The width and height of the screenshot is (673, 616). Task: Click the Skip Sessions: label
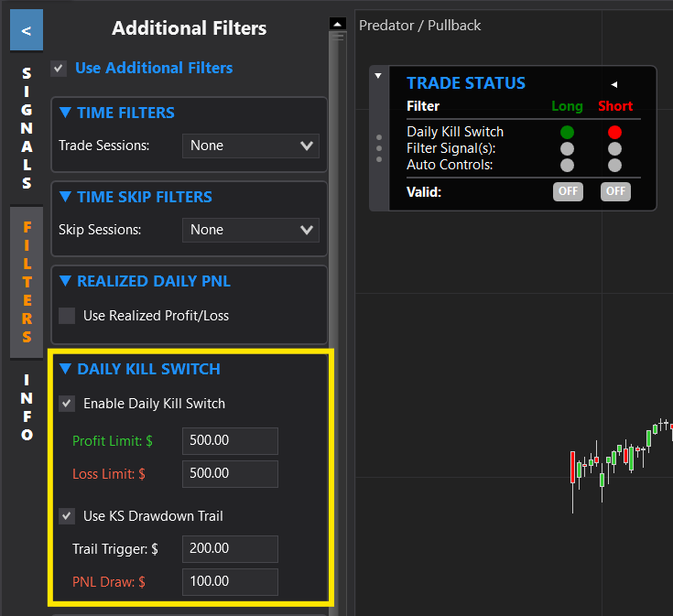[x=100, y=230]
